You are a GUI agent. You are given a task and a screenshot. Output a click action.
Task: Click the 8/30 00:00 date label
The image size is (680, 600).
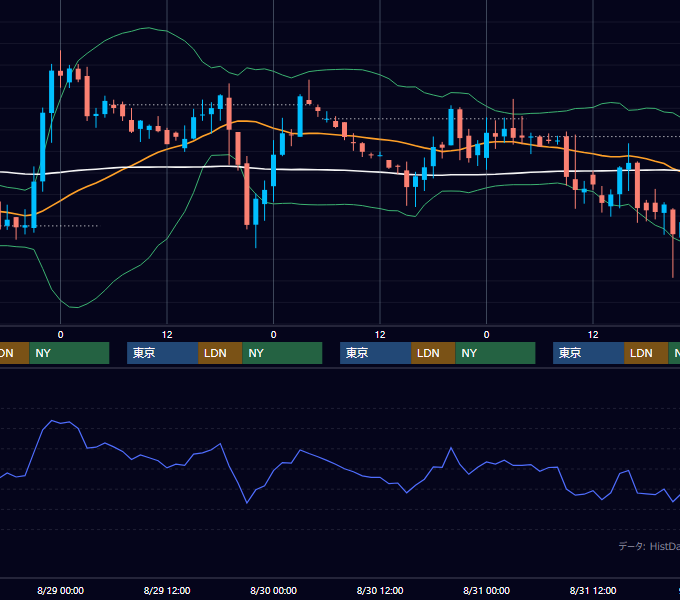(273, 590)
